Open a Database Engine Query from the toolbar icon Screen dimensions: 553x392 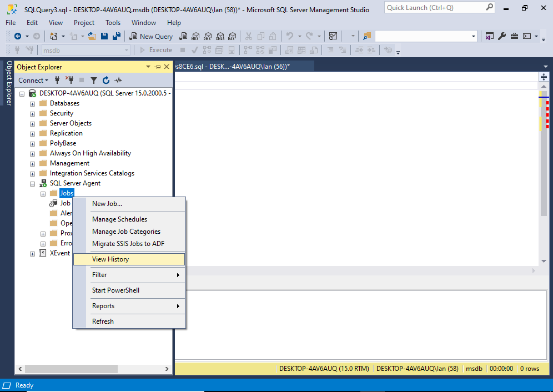(x=183, y=36)
